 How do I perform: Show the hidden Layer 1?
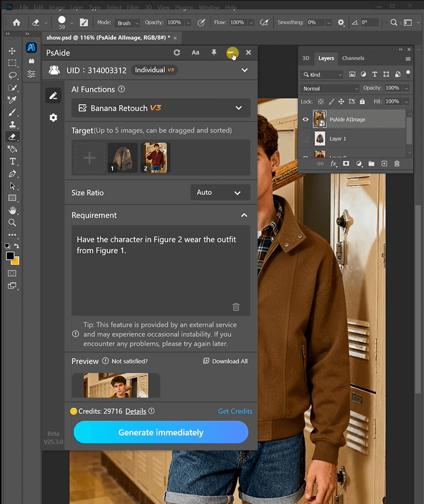(x=305, y=139)
